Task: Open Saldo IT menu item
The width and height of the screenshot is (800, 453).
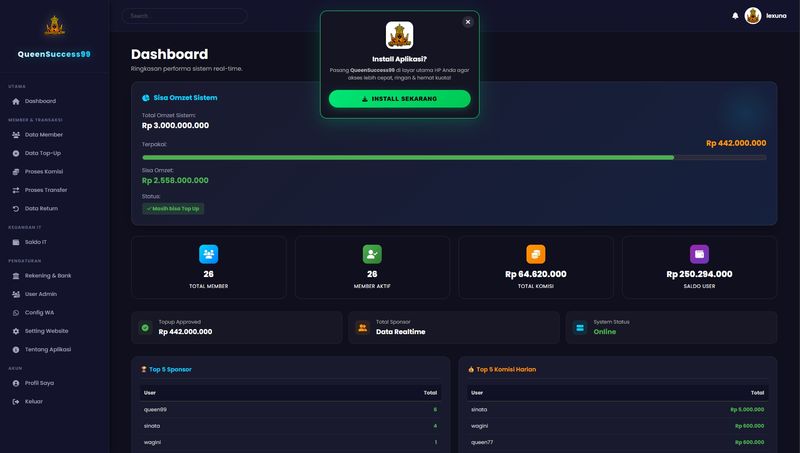Action: coord(36,242)
